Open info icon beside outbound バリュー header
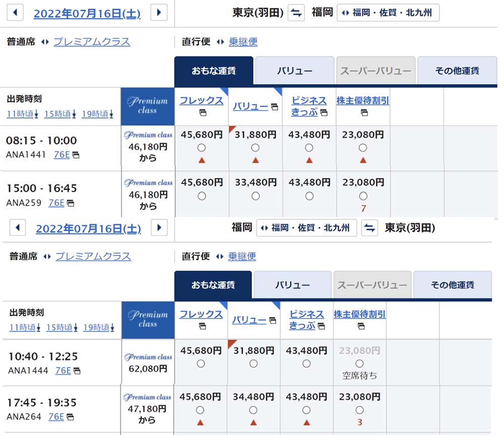 pos(275,107)
